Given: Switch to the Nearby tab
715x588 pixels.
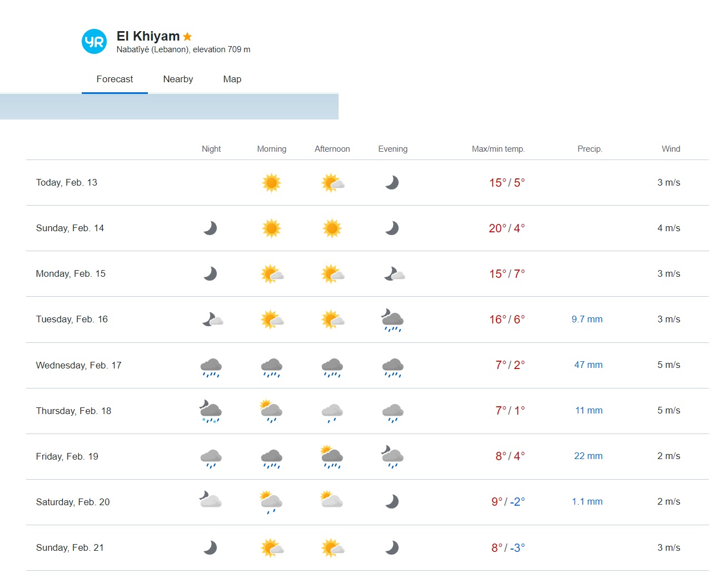Looking at the screenshot, I should point(178,79).
